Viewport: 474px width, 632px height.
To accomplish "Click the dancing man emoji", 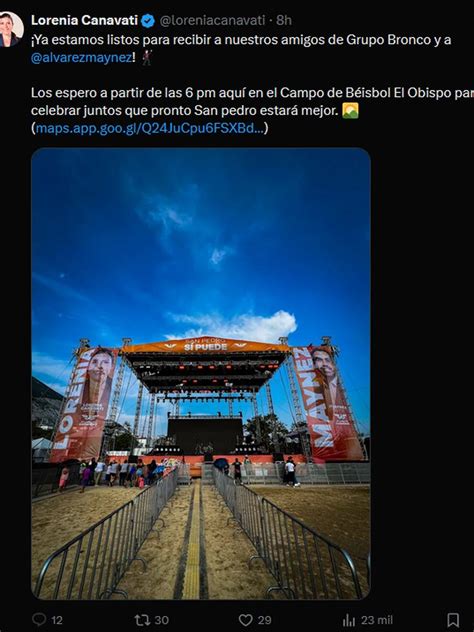I will (x=147, y=57).
